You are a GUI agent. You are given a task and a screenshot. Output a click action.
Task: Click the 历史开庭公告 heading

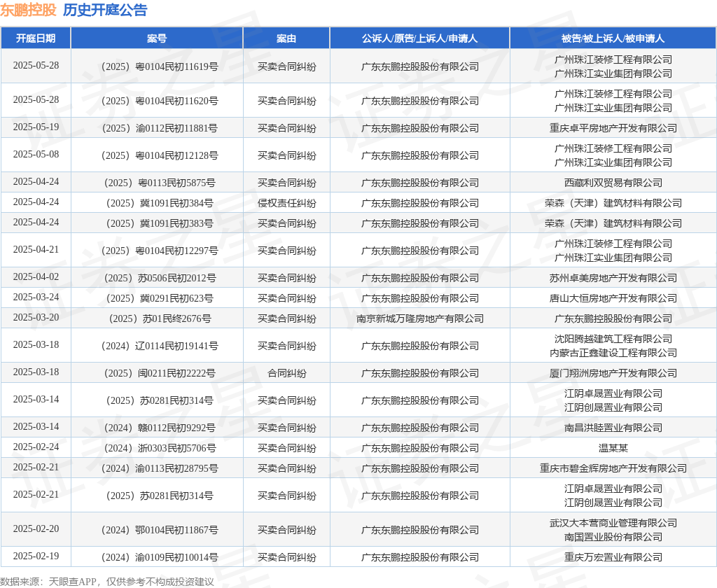point(105,10)
